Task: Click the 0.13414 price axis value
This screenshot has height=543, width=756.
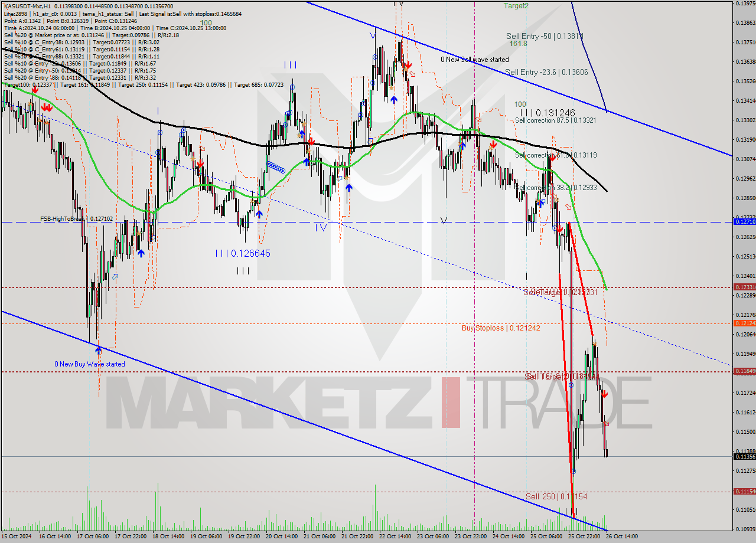Action: pyautogui.click(x=745, y=100)
